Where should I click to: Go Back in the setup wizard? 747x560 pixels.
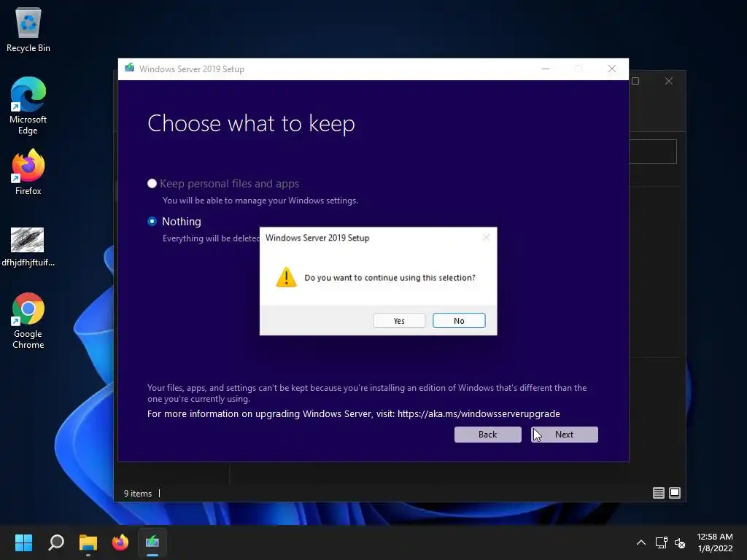[x=487, y=435]
